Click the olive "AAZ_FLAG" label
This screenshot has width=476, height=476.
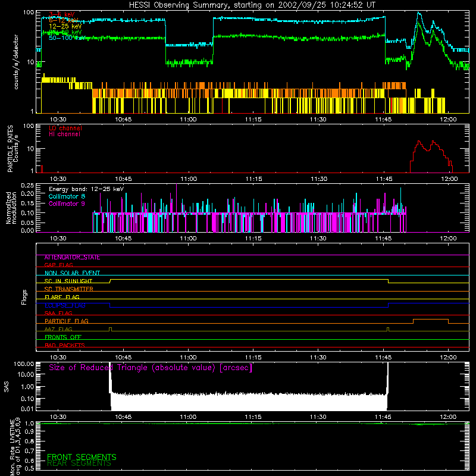[x=58, y=329]
